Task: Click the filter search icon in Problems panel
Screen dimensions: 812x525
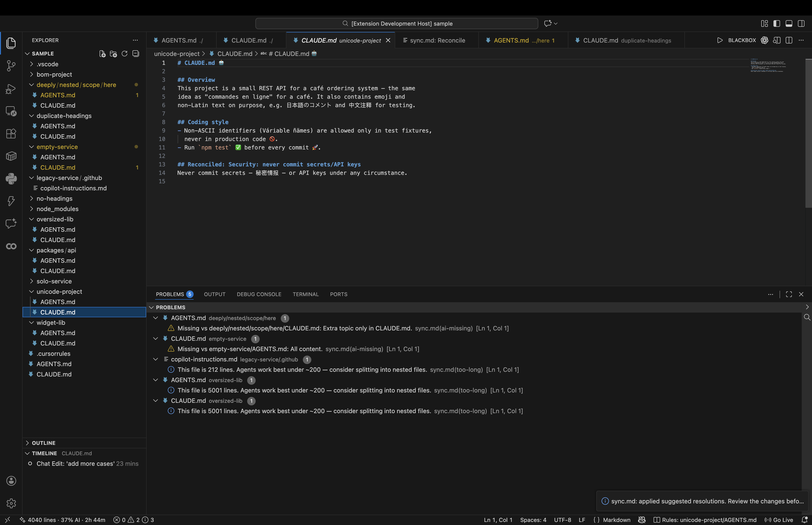Action: point(807,317)
